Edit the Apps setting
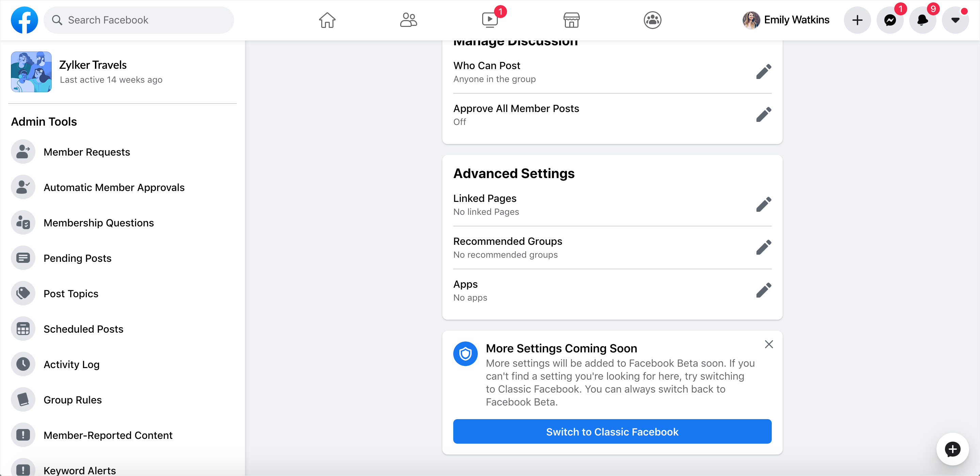Viewport: 980px width, 476px height. tap(763, 290)
